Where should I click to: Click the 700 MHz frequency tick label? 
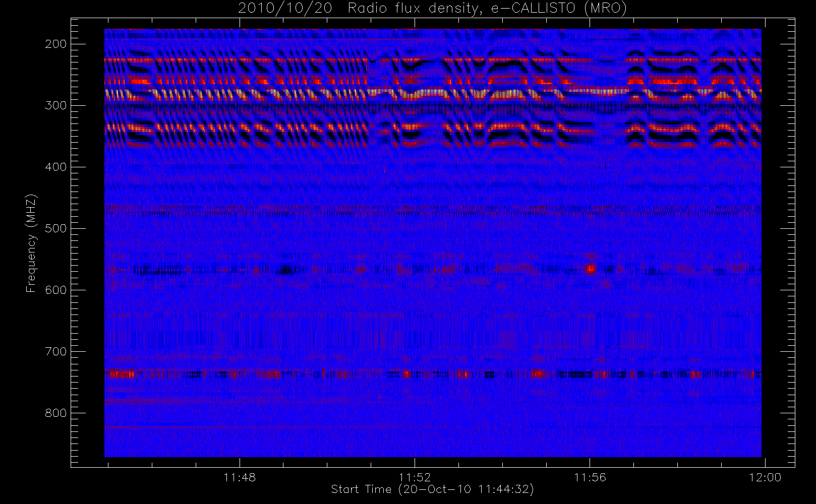coord(56,351)
